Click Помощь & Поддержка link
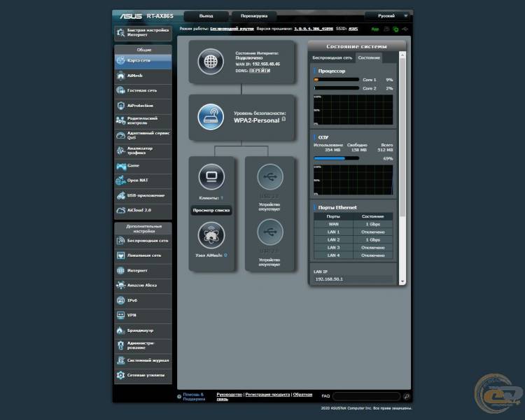The width and height of the screenshot is (525, 420). (194, 397)
